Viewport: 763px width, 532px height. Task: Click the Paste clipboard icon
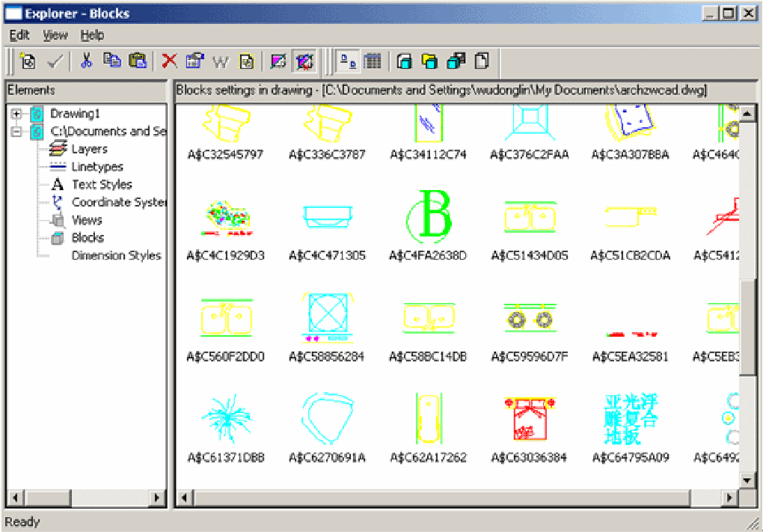tap(138, 61)
